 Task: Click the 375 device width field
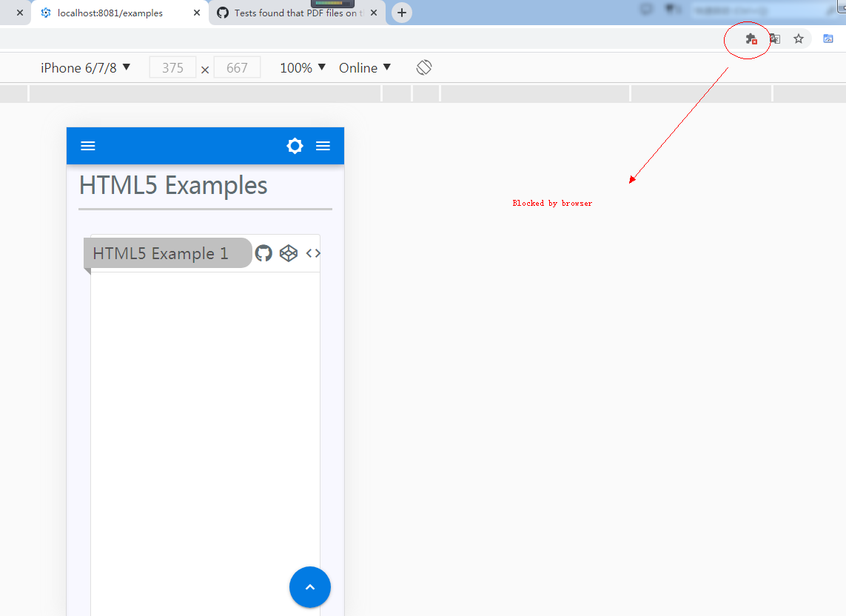(172, 67)
